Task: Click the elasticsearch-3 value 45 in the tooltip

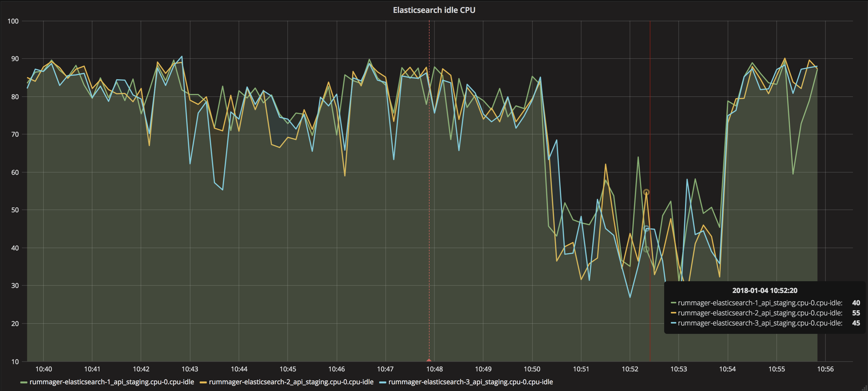Action: [855, 323]
